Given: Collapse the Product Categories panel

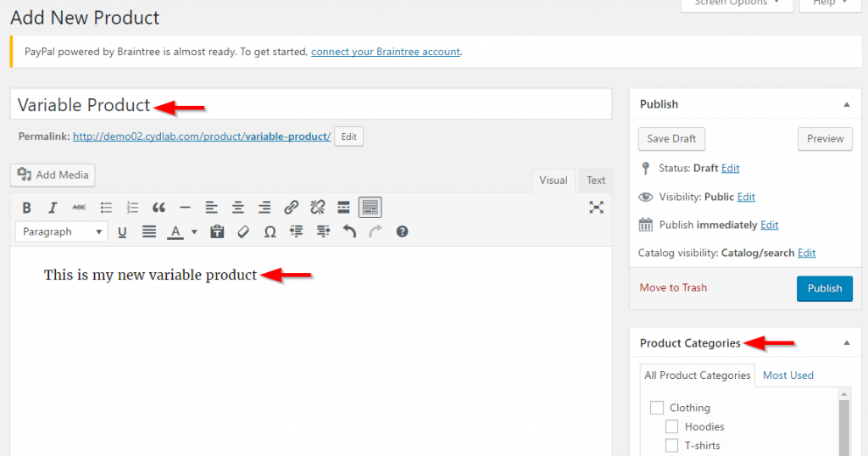Looking at the screenshot, I should [x=846, y=343].
